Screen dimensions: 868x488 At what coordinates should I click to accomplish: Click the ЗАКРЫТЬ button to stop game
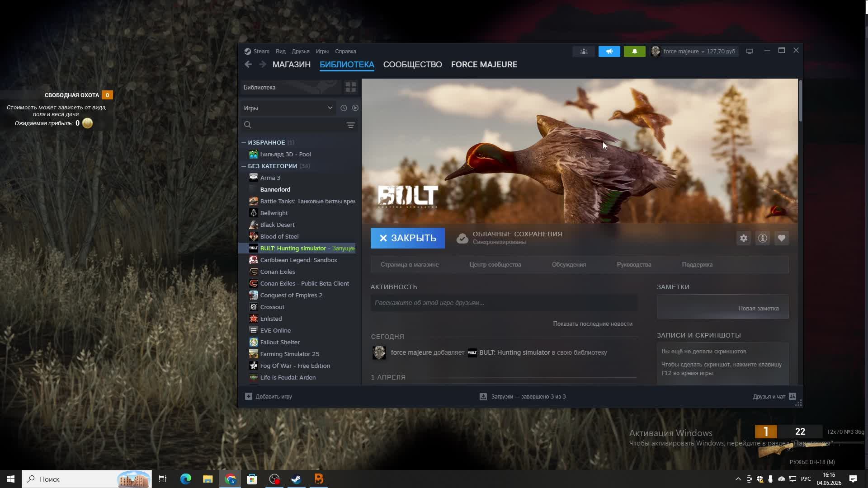tap(407, 238)
